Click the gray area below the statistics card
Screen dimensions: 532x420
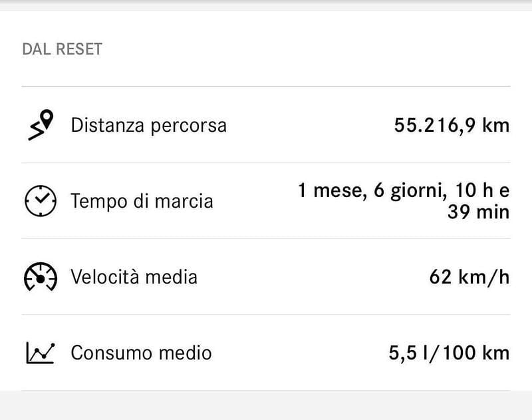pos(266,406)
